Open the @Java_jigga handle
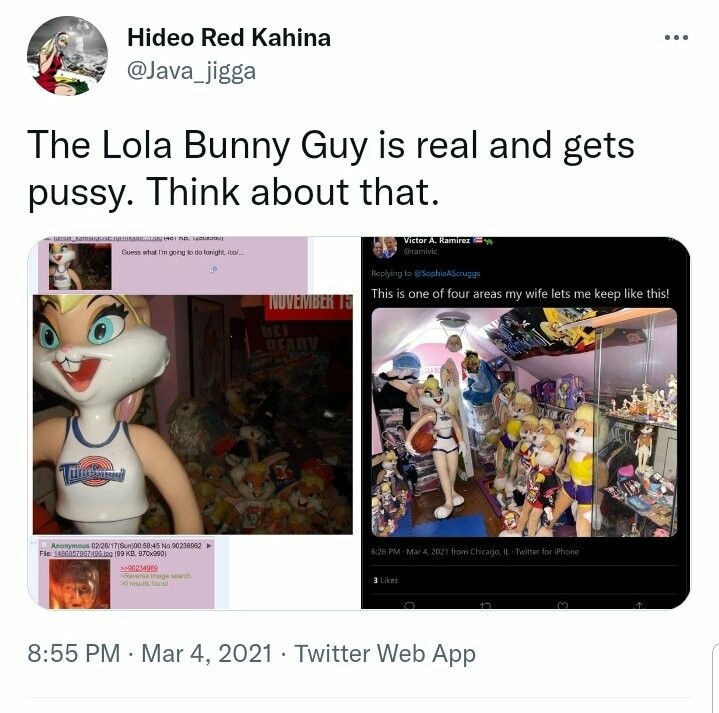The width and height of the screenshot is (719, 713). tap(191, 71)
